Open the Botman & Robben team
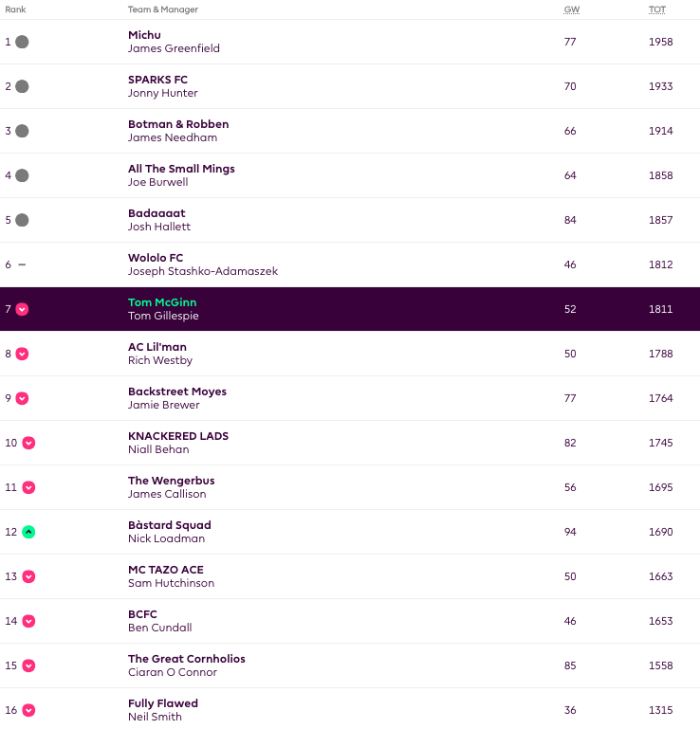This screenshot has height=729, width=700. 178,124
